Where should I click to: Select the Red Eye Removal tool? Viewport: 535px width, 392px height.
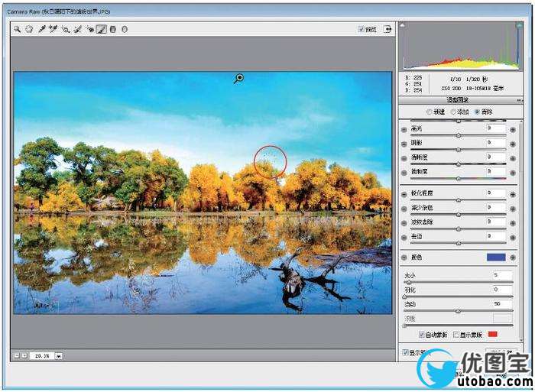point(89,29)
